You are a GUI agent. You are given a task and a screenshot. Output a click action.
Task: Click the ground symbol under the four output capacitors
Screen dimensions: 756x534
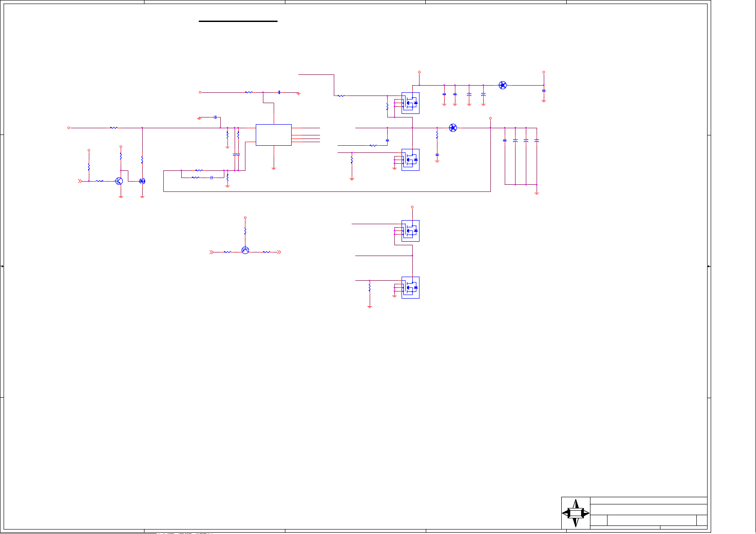coord(537,193)
